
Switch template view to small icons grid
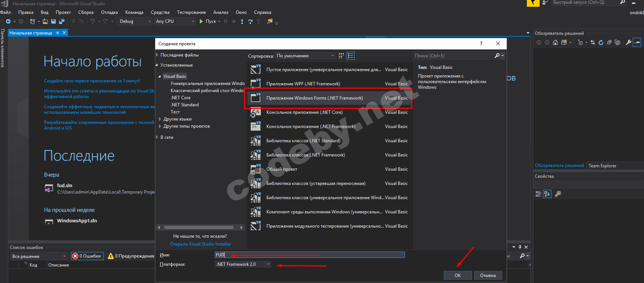341,56
